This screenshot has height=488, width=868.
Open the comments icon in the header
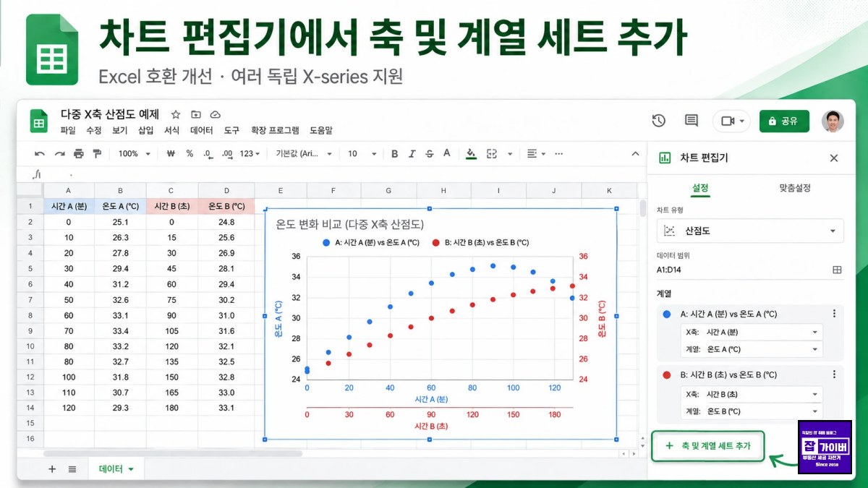point(692,121)
